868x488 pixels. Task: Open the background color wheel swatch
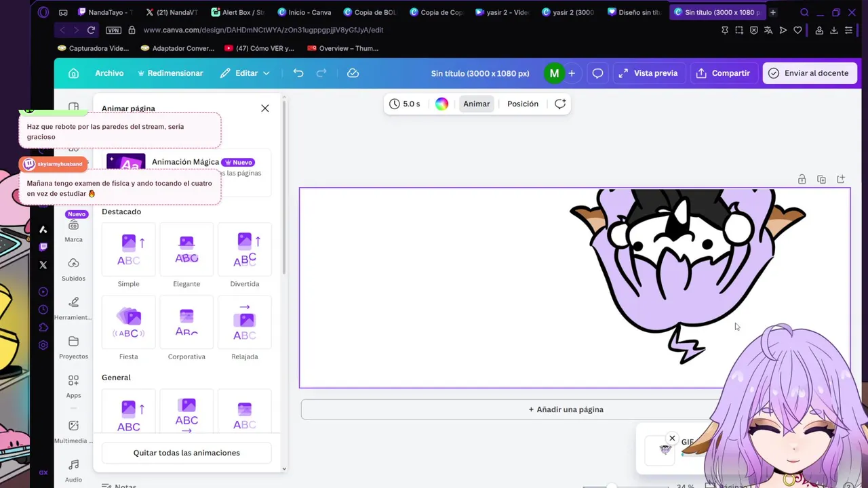click(441, 104)
